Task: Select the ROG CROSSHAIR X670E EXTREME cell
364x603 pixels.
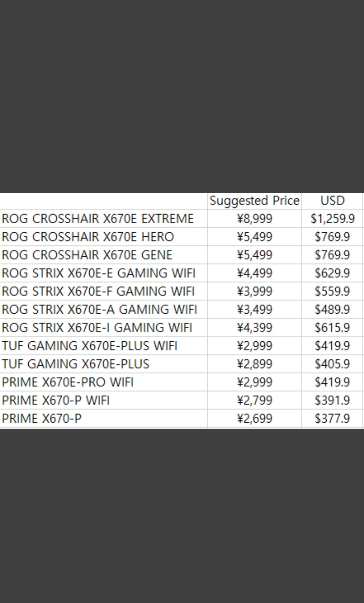Action: click(98, 219)
